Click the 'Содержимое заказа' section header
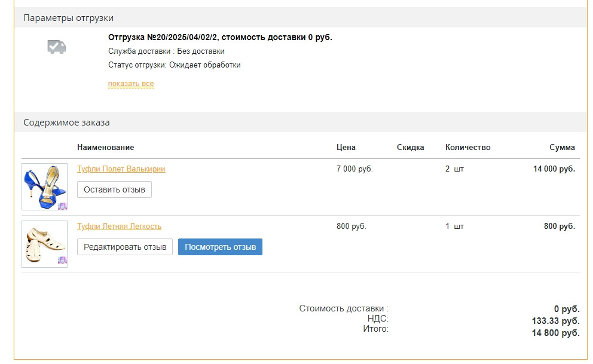 pyautogui.click(x=66, y=123)
